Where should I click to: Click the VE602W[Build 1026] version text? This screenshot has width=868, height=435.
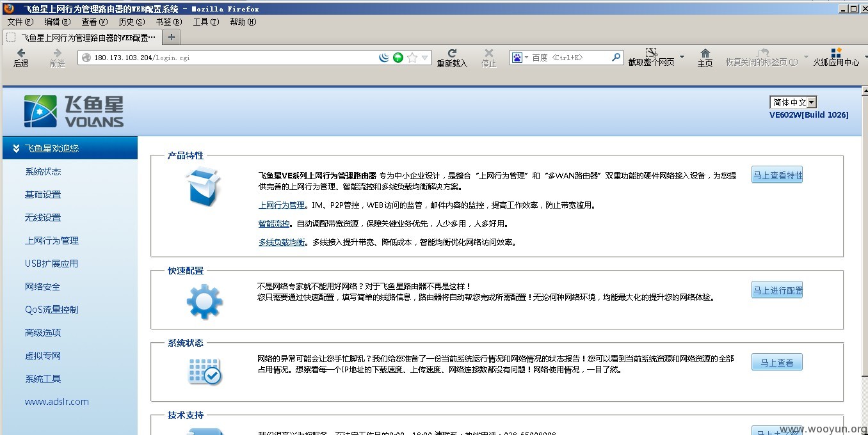pos(809,115)
